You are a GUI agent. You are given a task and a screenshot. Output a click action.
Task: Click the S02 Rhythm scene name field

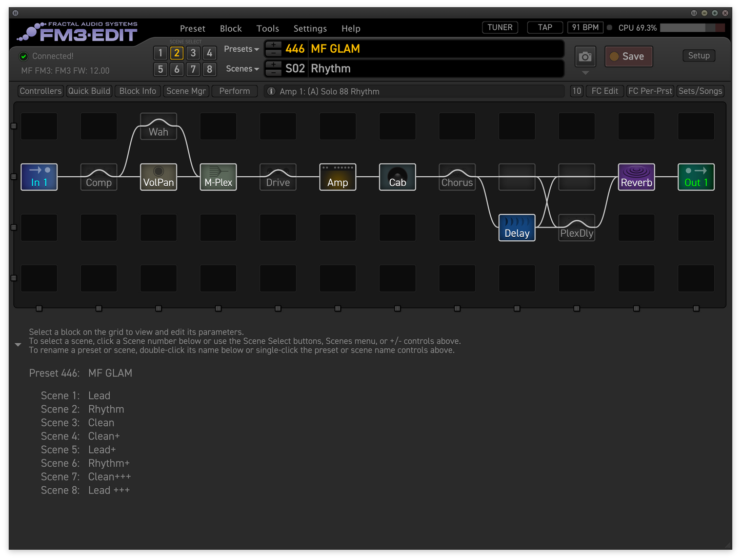pyautogui.click(x=436, y=69)
